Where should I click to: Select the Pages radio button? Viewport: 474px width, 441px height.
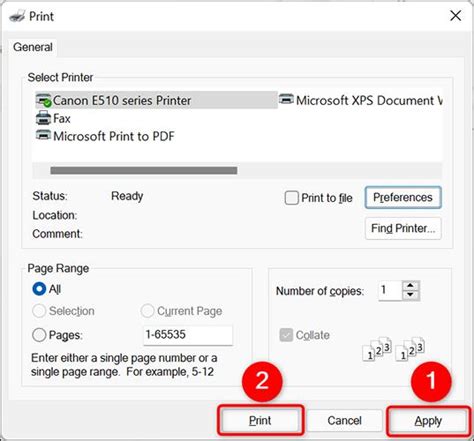tap(39, 335)
